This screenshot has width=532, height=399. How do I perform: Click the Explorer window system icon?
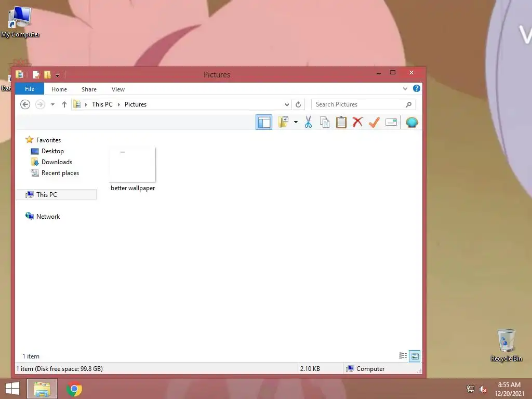click(x=20, y=74)
